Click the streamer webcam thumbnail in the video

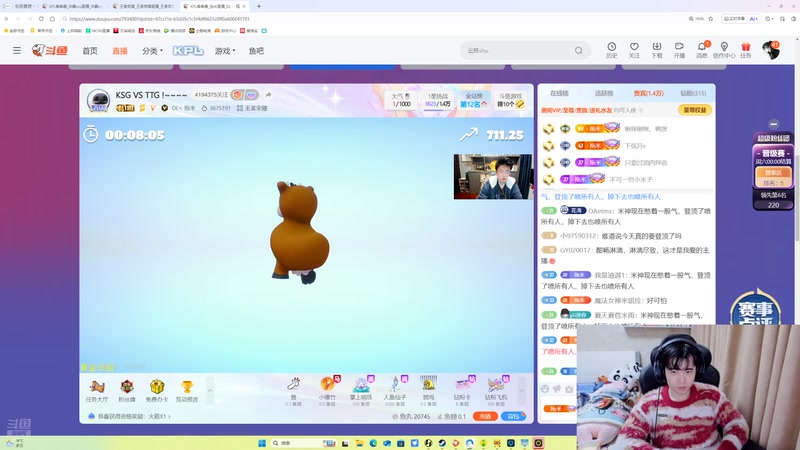point(493,177)
